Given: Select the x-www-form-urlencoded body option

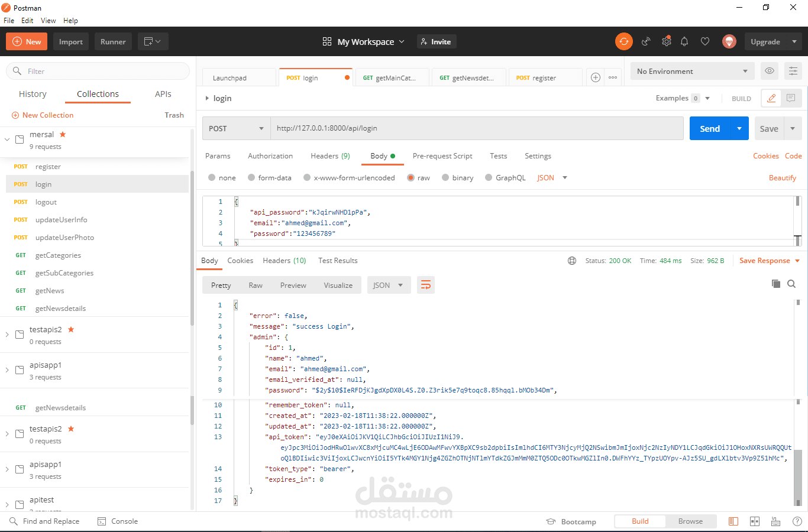Looking at the screenshot, I should coord(307,177).
